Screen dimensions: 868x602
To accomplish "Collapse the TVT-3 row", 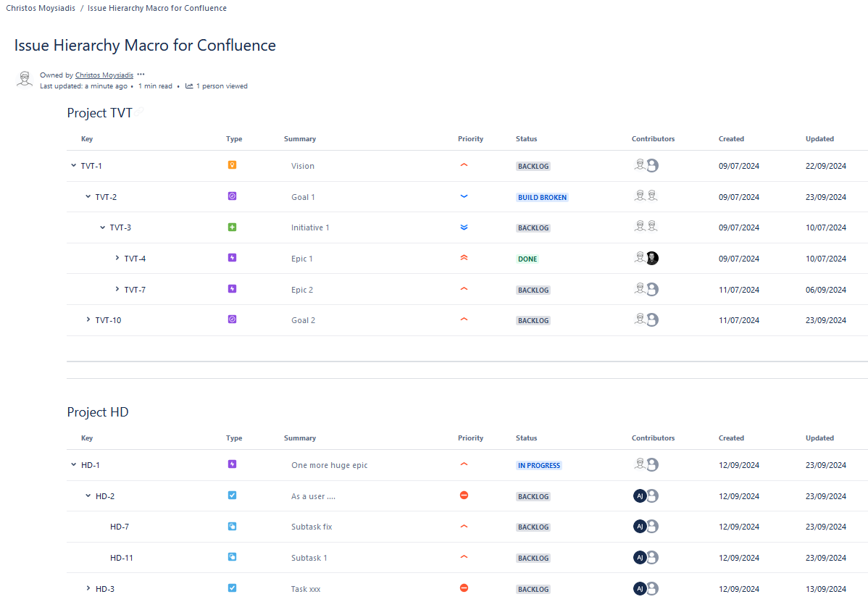I will (x=102, y=227).
